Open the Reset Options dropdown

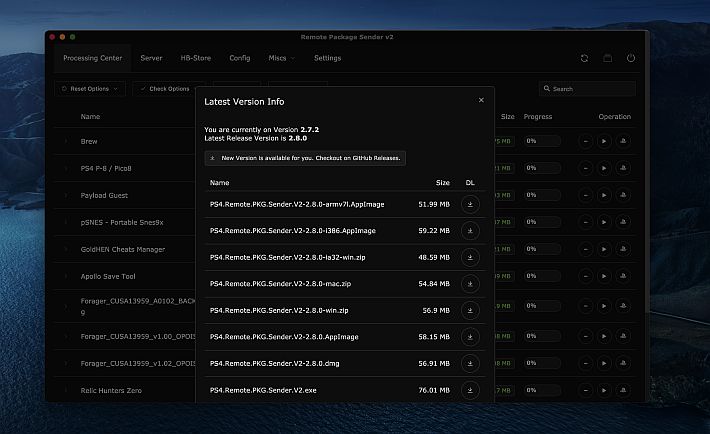pos(90,89)
